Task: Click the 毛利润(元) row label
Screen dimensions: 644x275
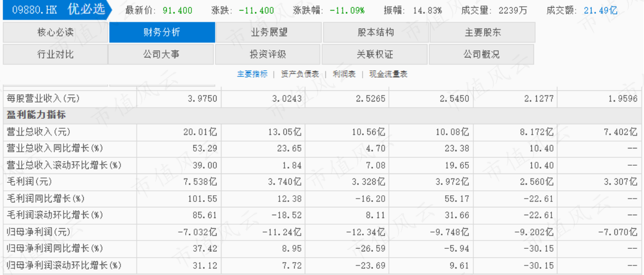Action: [x=30, y=181]
